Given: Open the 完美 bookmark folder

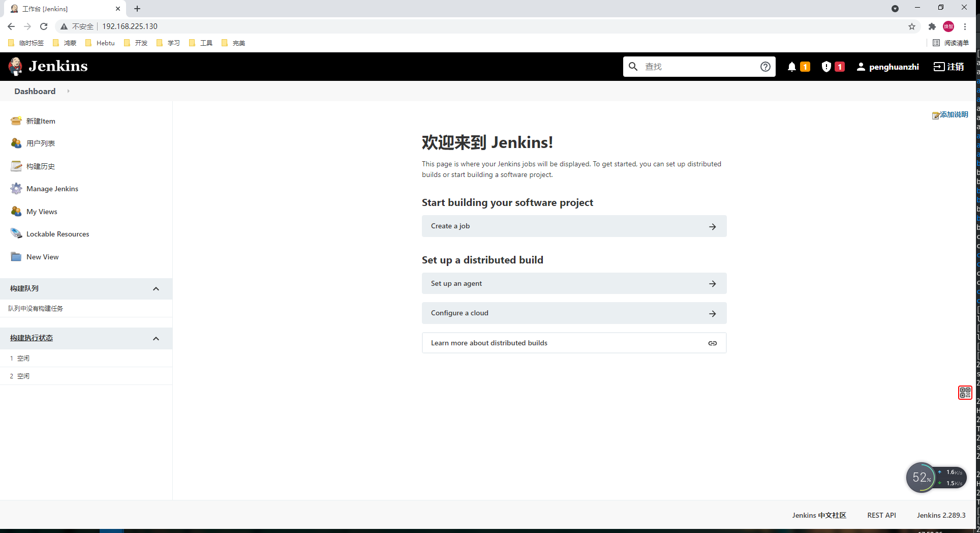Looking at the screenshot, I should (233, 43).
